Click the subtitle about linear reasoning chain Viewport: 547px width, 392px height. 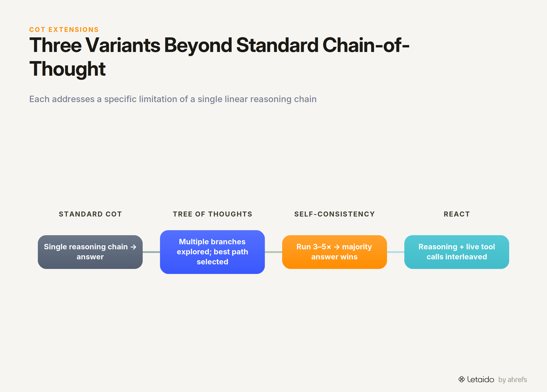pyautogui.click(x=173, y=99)
